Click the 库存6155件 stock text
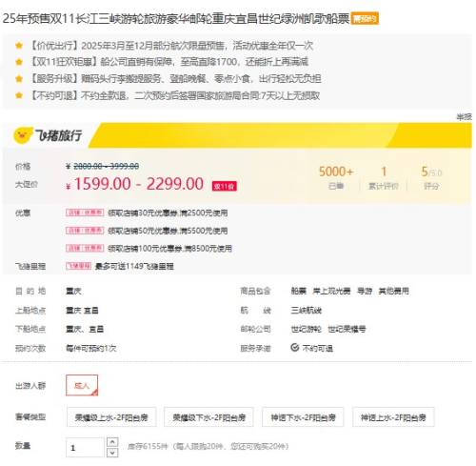This screenshot has height=466, width=476. [148, 446]
